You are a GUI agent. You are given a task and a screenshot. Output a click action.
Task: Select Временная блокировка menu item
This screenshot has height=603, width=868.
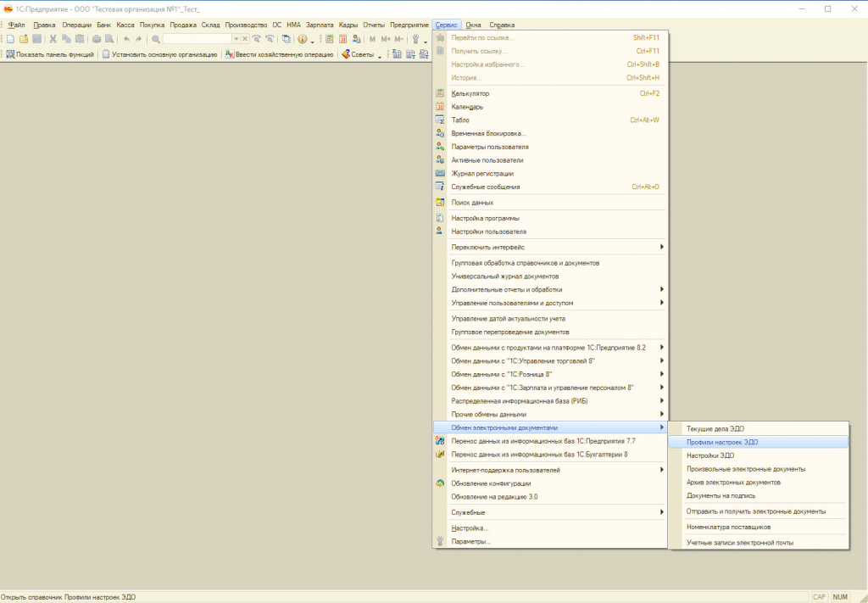(x=550, y=133)
